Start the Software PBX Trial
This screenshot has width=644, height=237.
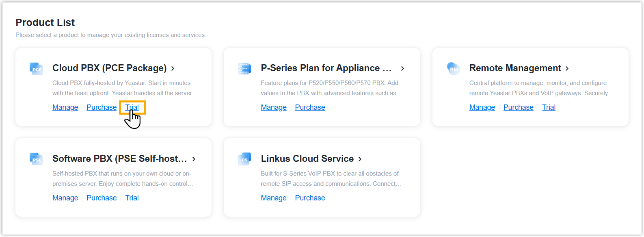pos(132,198)
